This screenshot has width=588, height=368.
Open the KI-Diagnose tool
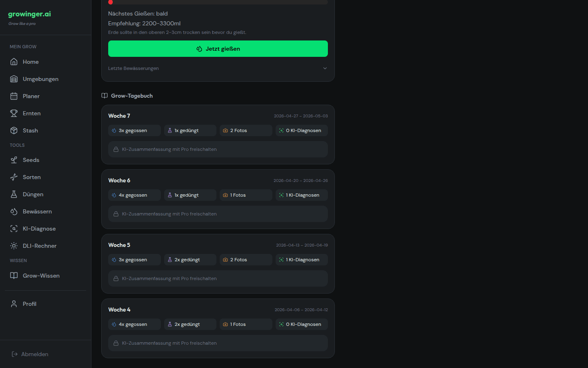click(45, 229)
